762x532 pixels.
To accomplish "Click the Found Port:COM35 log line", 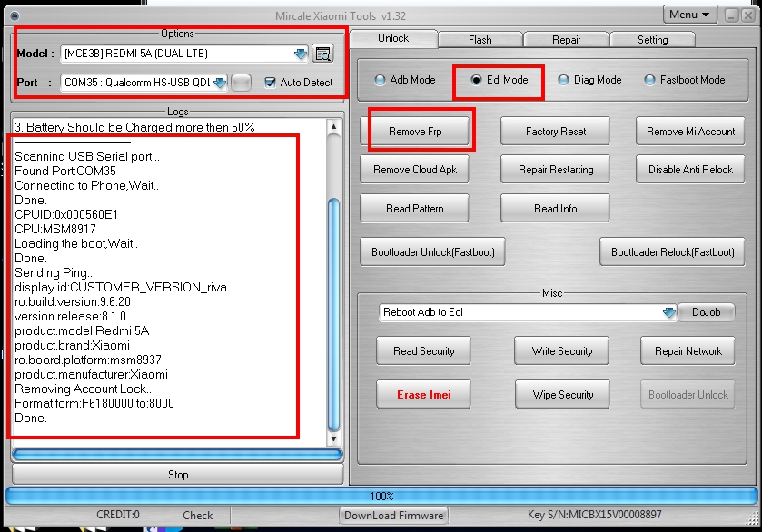I will pos(65,171).
